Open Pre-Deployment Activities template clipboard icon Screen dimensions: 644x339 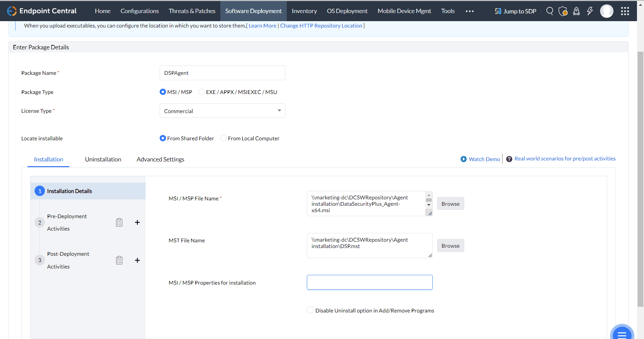119,222
